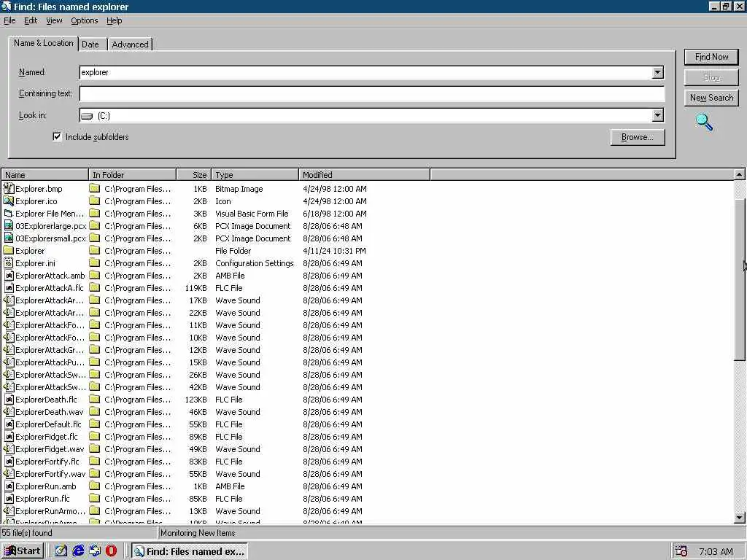The width and height of the screenshot is (747, 560).
Task: Sort results by the Type column header
Action: pos(255,175)
